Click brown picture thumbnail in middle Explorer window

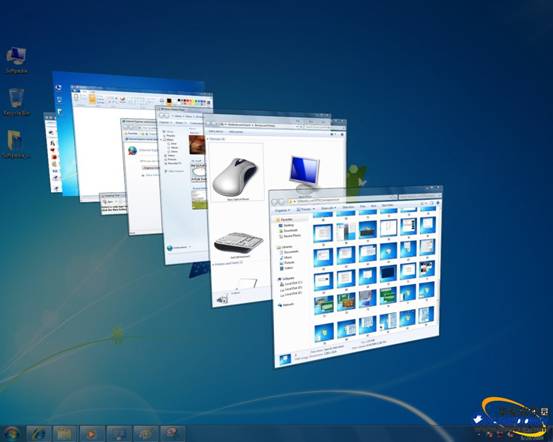(197, 144)
